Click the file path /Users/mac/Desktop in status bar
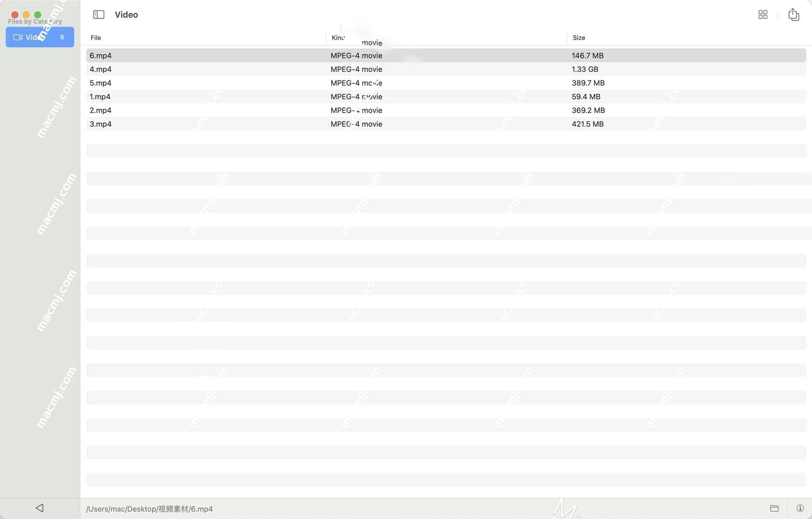 click(x=149, y=509)
